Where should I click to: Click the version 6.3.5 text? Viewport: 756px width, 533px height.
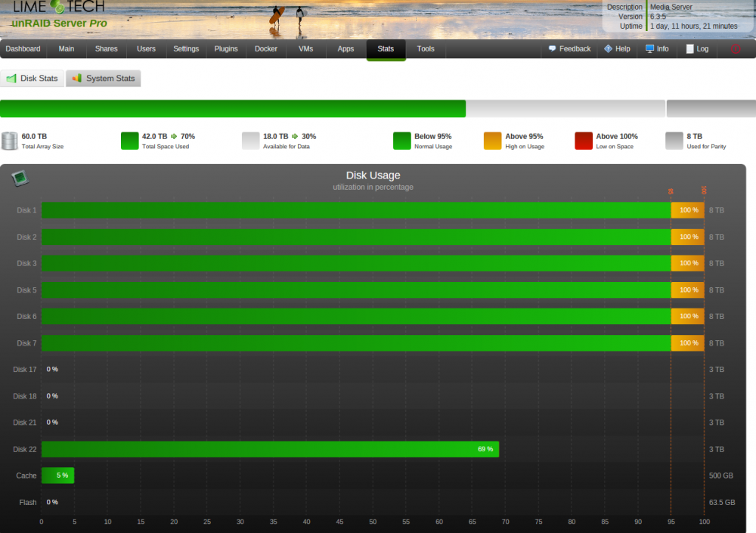click(658, 17)
